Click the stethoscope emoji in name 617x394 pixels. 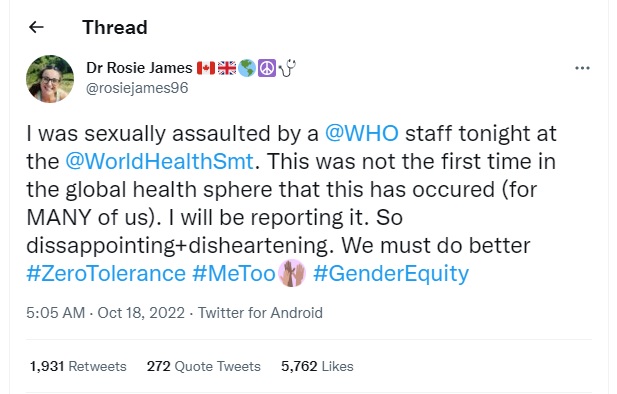(288, 68)
